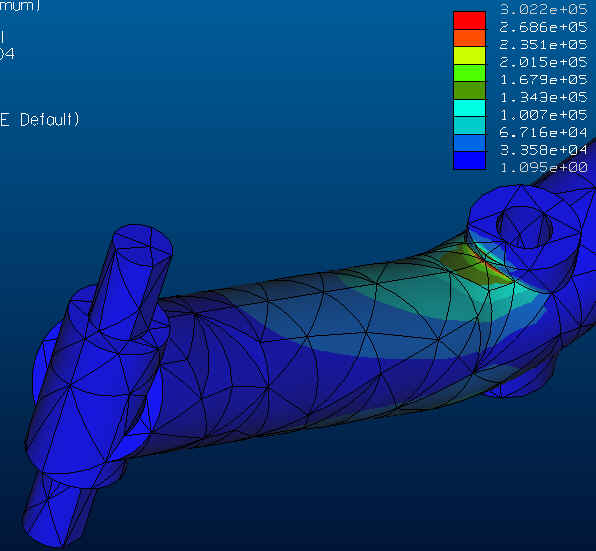The width and height of the screenshot is (596, 551).
Task: Click the red legend color swatch
Action: 469,20
